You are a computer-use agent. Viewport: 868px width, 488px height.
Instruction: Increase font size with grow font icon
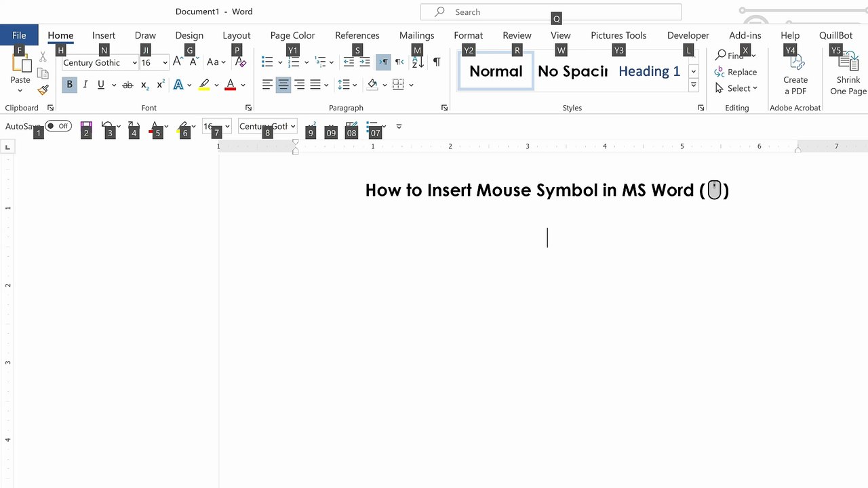tap(178, 62)
